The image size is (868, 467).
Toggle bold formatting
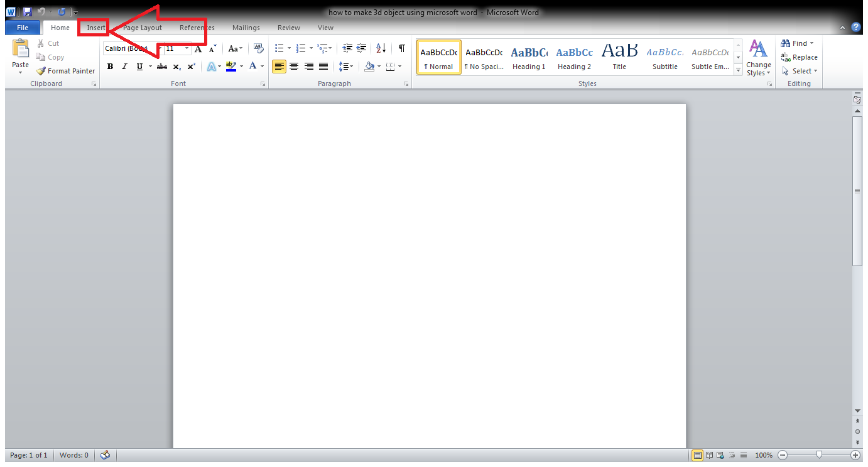tap(110, 66)
